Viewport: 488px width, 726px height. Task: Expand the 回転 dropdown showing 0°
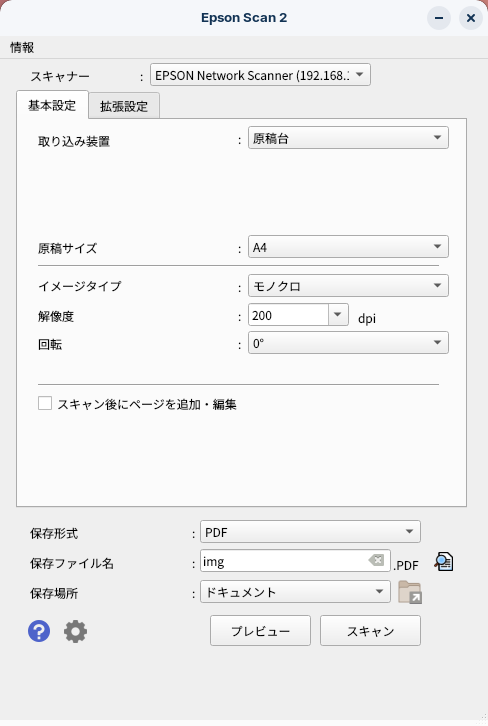click(348, 343)
